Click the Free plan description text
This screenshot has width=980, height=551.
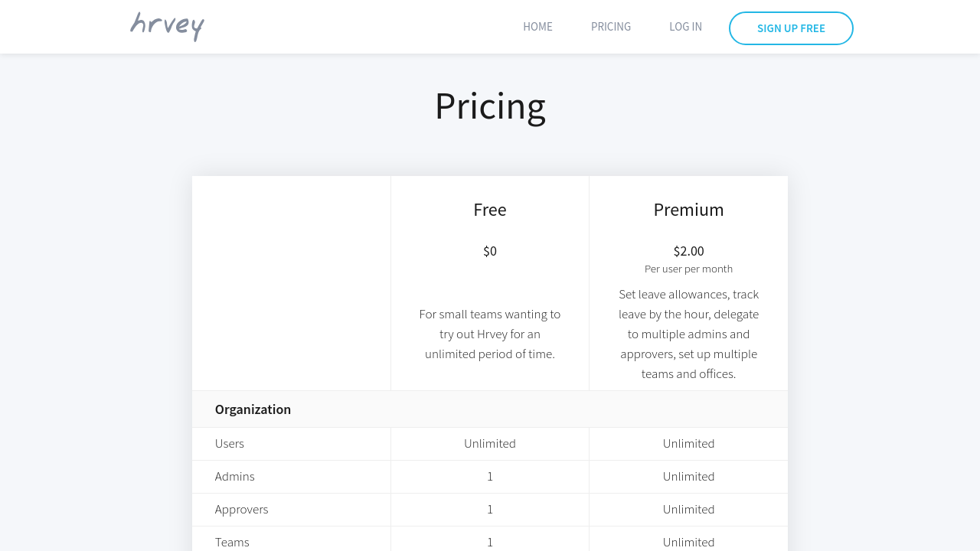490,334
